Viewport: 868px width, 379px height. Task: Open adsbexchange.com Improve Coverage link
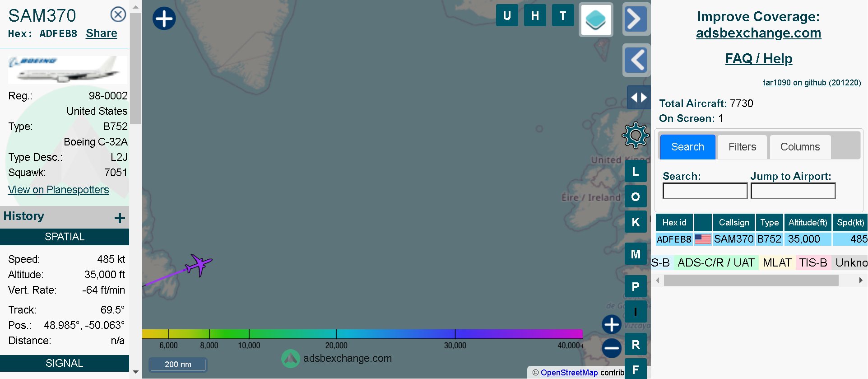click(758, 33)
